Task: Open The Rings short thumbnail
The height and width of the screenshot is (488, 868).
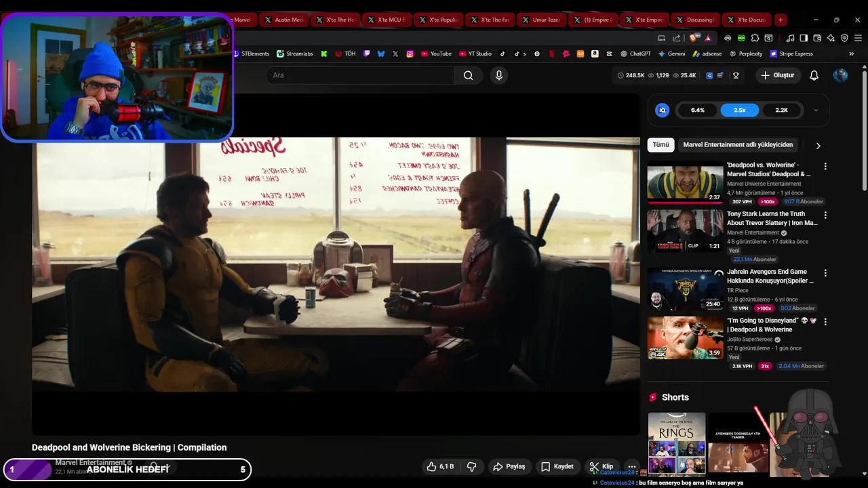Action: click(677, 444)
